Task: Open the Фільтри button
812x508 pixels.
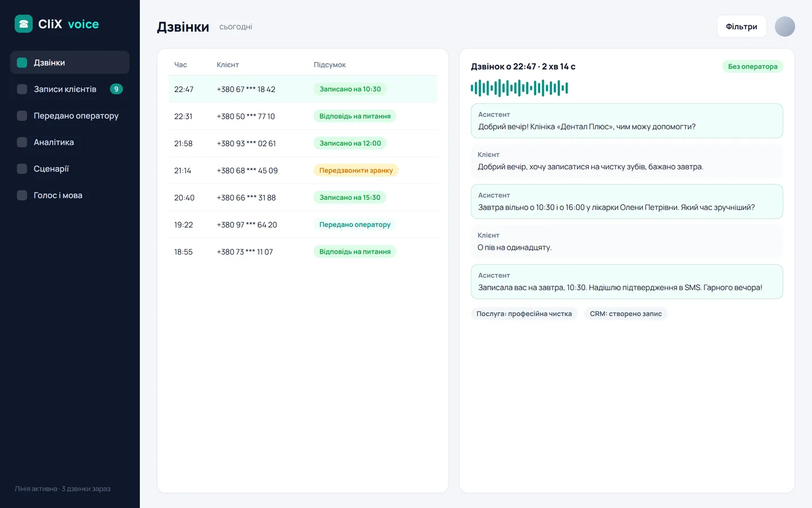Action: 742,27
